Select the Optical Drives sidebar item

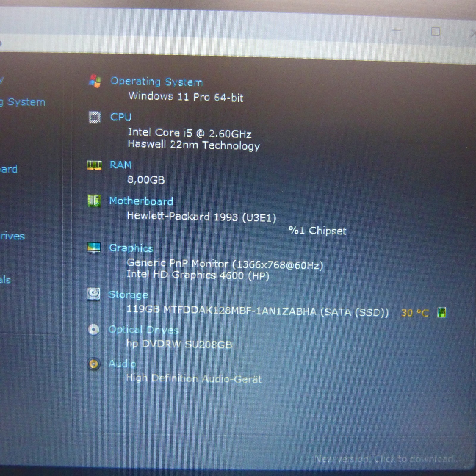click(x=12, y=236)
